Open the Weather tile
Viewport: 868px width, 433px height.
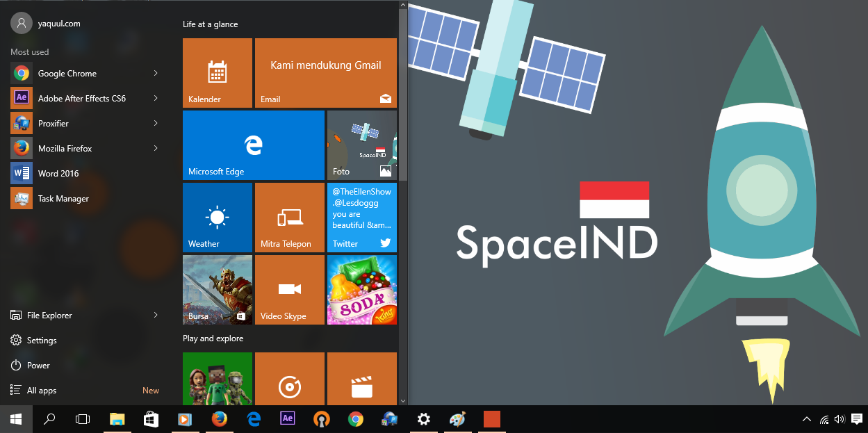[217, 217]
